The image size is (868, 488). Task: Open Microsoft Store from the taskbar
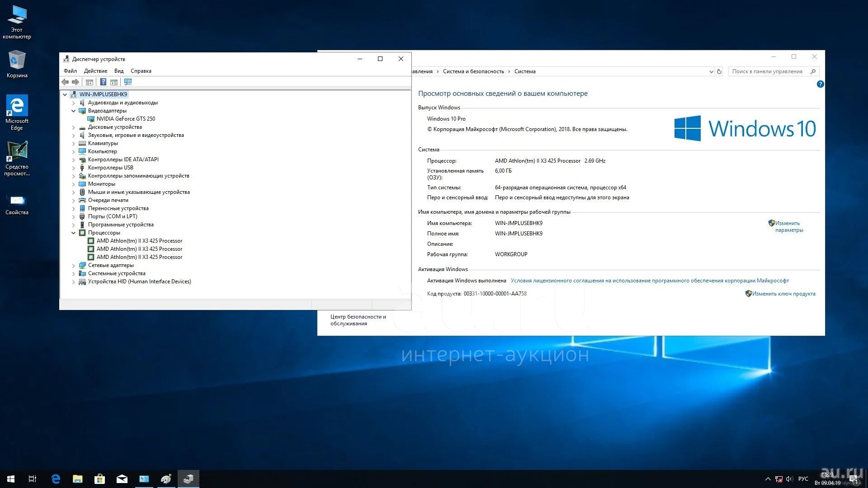click(99, 479)
